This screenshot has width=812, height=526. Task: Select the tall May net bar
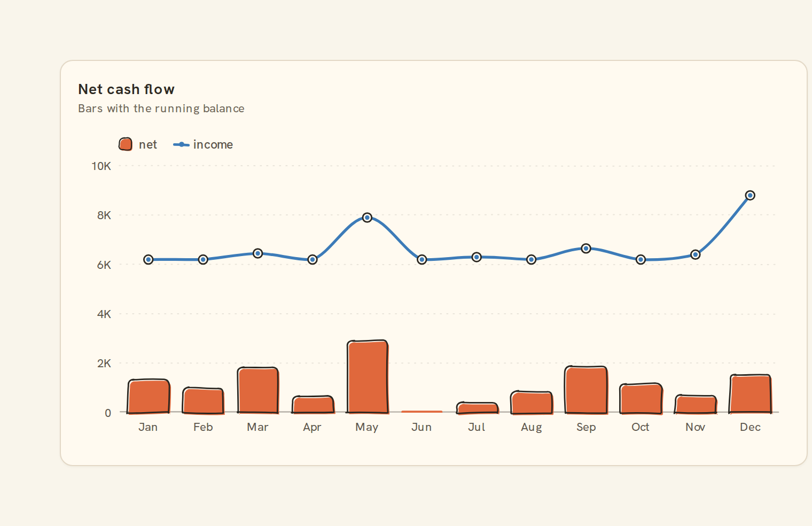(368, 377)
